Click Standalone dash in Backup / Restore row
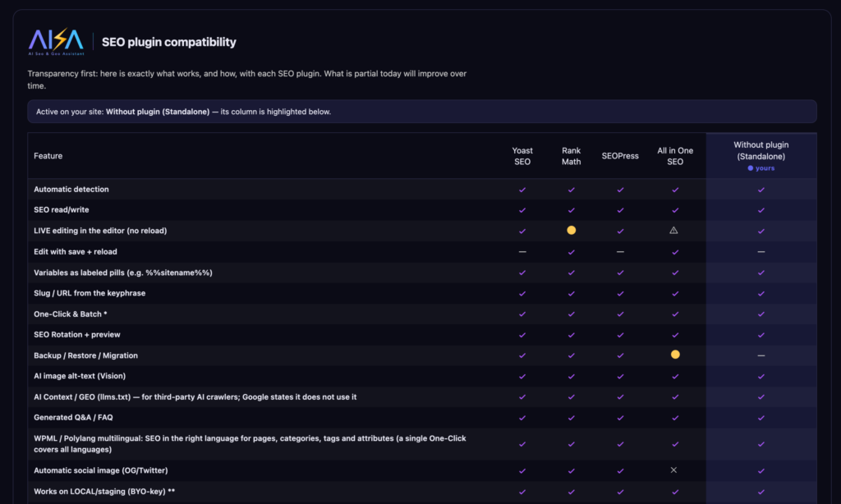 761,355
